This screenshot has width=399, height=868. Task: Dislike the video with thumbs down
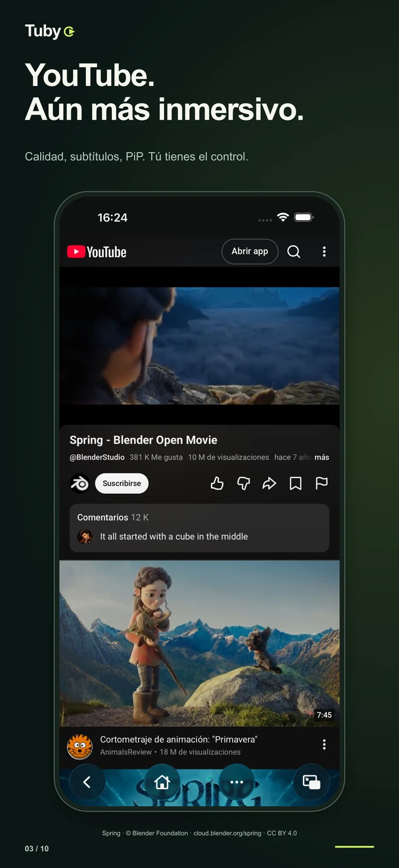[x=244, y=483]
